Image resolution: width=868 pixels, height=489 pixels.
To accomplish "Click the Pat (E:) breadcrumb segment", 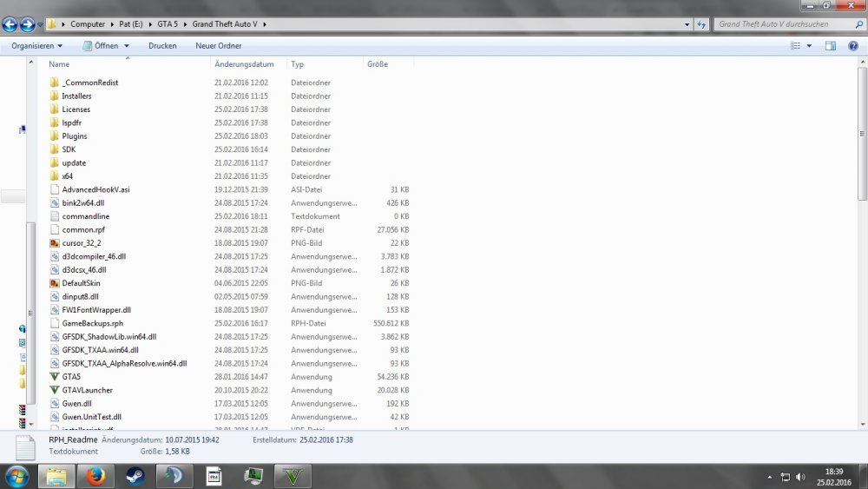I will (131, 24).
